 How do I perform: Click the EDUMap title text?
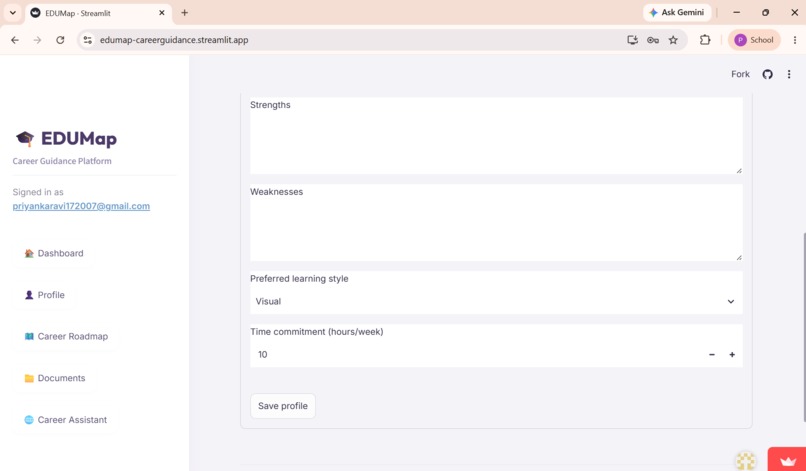pos(79,138)
